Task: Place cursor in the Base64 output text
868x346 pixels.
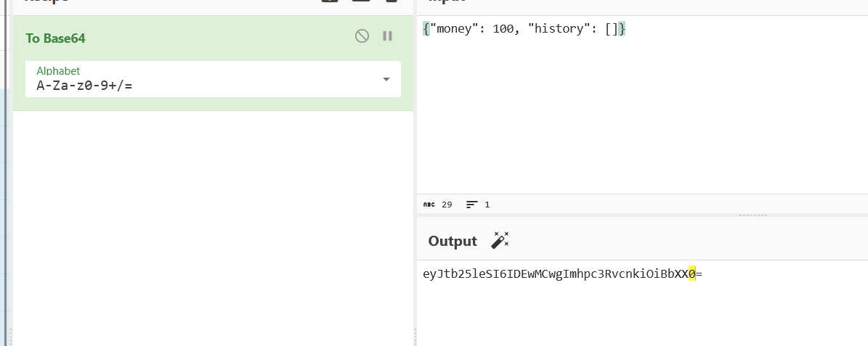Action: [x=552, y=274]
